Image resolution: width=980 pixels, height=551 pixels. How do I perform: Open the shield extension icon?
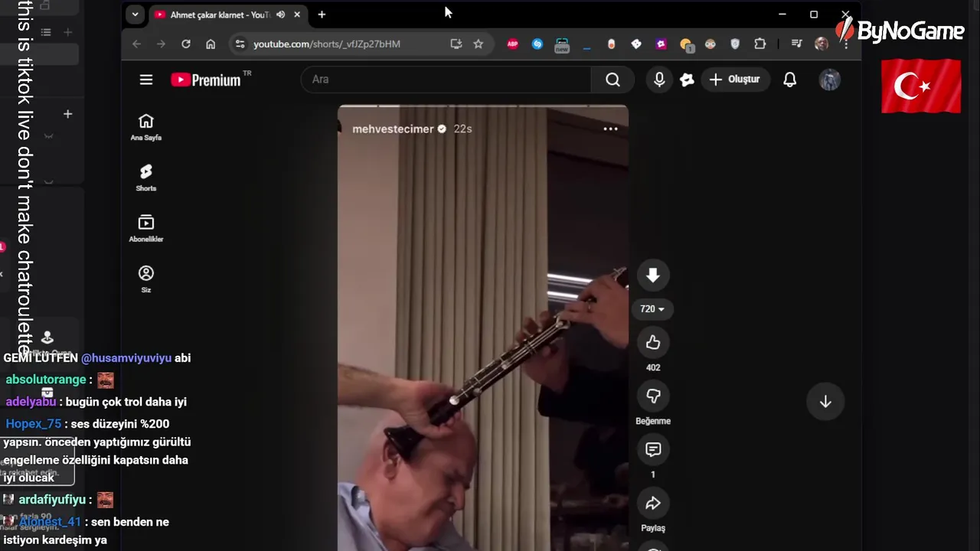point(735,44)
